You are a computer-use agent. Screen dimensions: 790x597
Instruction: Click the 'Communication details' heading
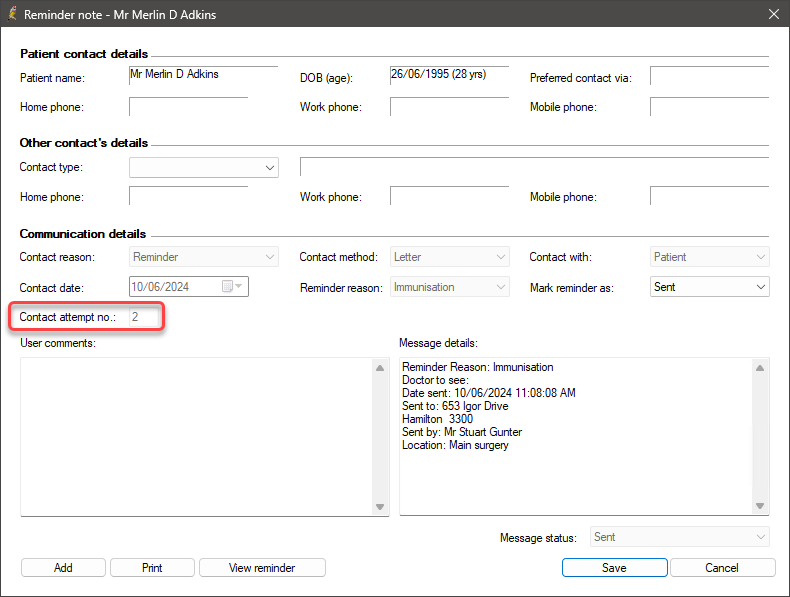[x=83, y=234]
